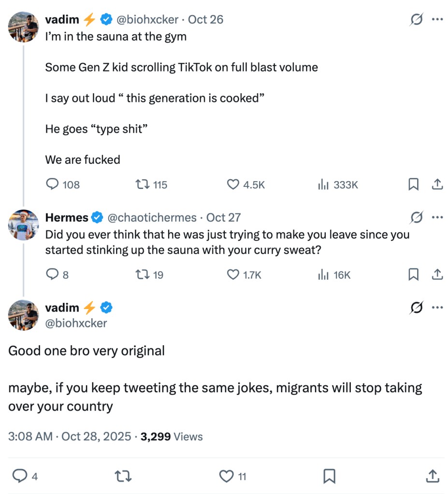Screen dimensions: 448x494
Task: View 16K views analytics on Hermes reply
Action: click(323, 275)
